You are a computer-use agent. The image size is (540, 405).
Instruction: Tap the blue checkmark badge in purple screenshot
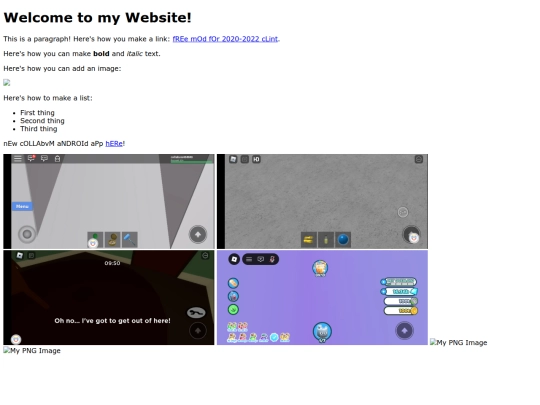pos(274,338)
